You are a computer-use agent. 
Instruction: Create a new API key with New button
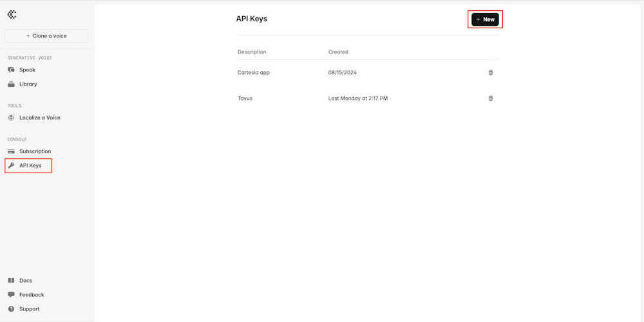click(x=485, y=19)
